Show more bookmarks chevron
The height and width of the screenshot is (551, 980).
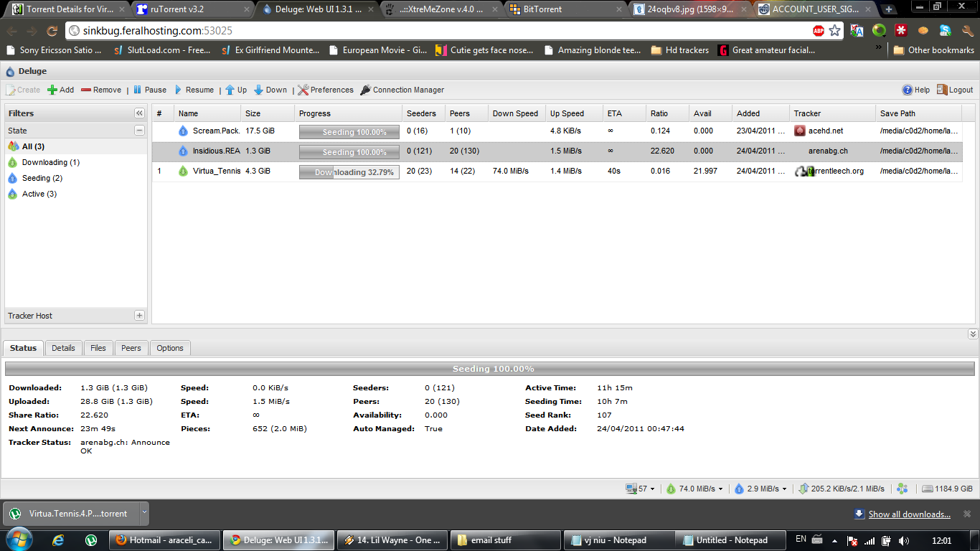point(879,47)
